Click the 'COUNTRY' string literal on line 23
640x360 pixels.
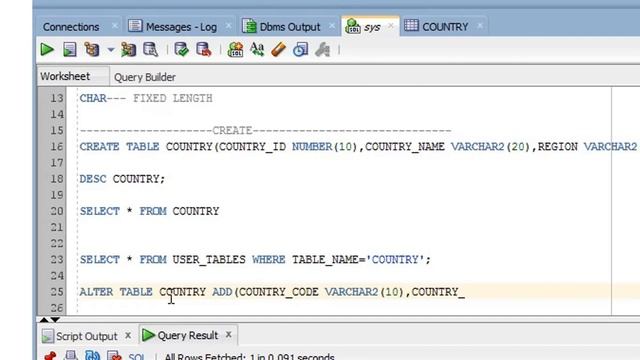point(395,260)
